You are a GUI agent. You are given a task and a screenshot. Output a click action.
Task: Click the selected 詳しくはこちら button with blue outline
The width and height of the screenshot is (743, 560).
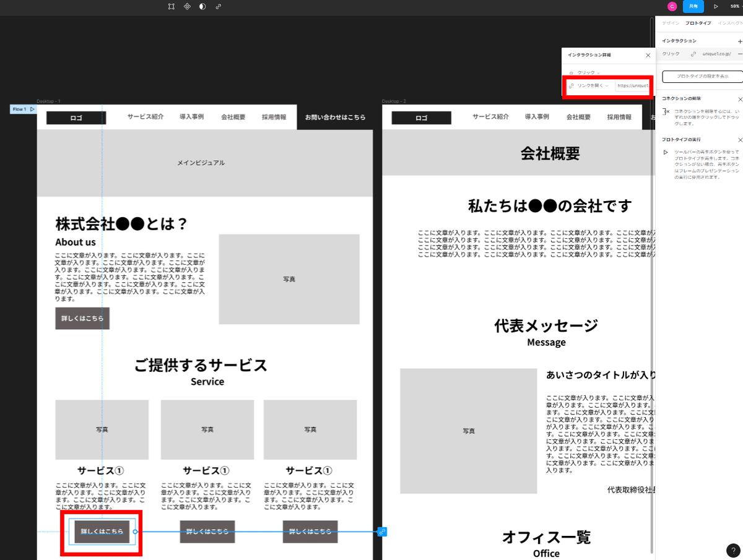(x=102, y=532)
